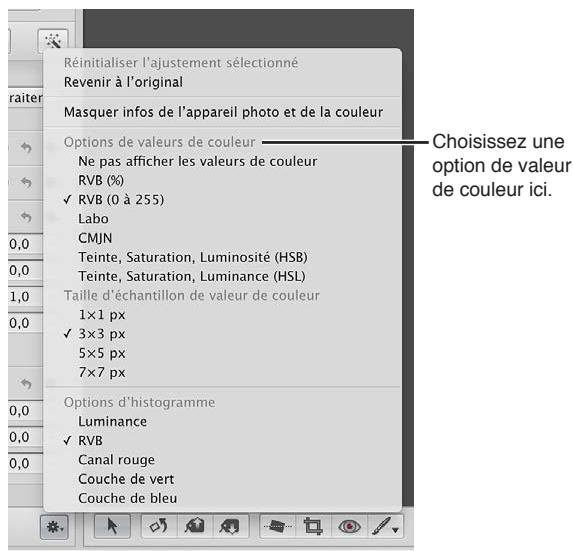Select the Stamp tool
Image resolution: width=573 pixels, height=551 pixels.
pyautogui.click(x=230, y=526)
